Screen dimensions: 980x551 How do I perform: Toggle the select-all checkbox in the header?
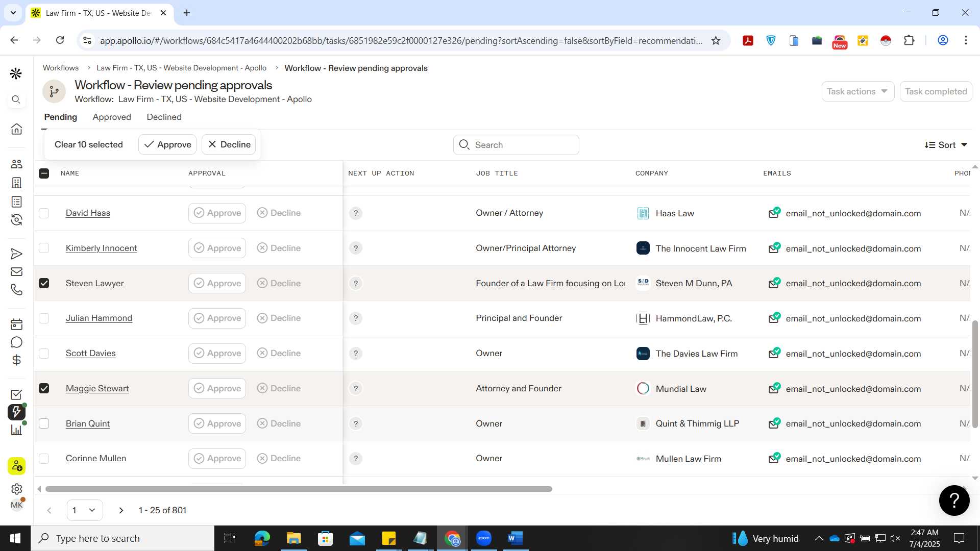(x=44, y=173)
